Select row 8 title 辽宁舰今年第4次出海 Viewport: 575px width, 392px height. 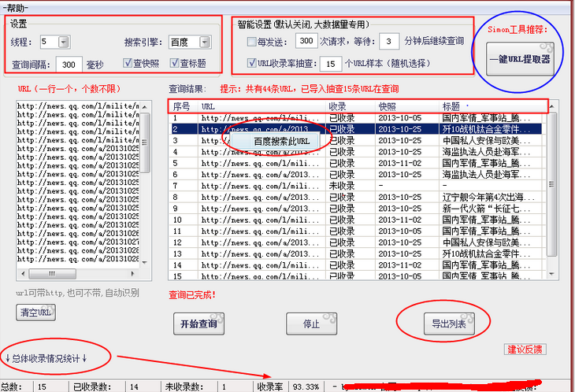(488, 197)
